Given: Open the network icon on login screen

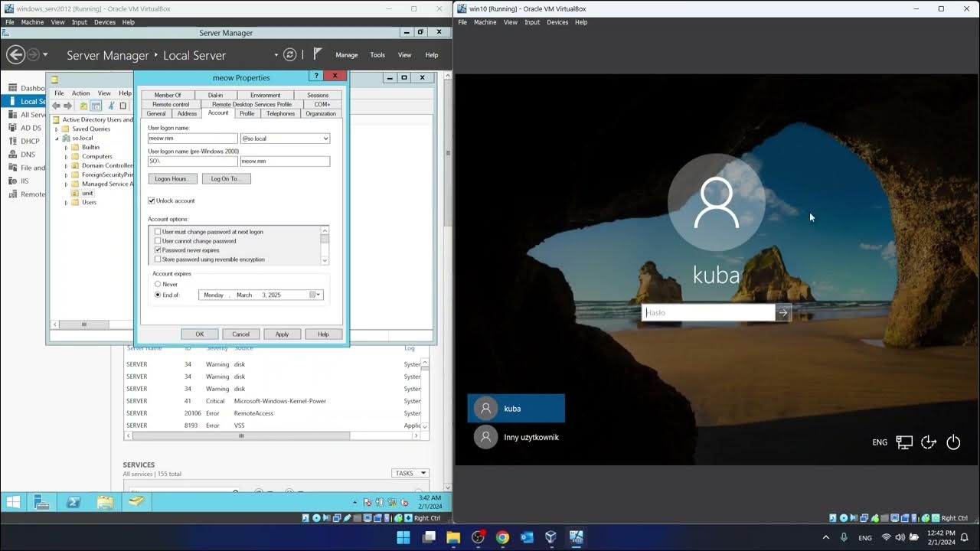Looking at the screenshot, I should [x=904, y=442].
